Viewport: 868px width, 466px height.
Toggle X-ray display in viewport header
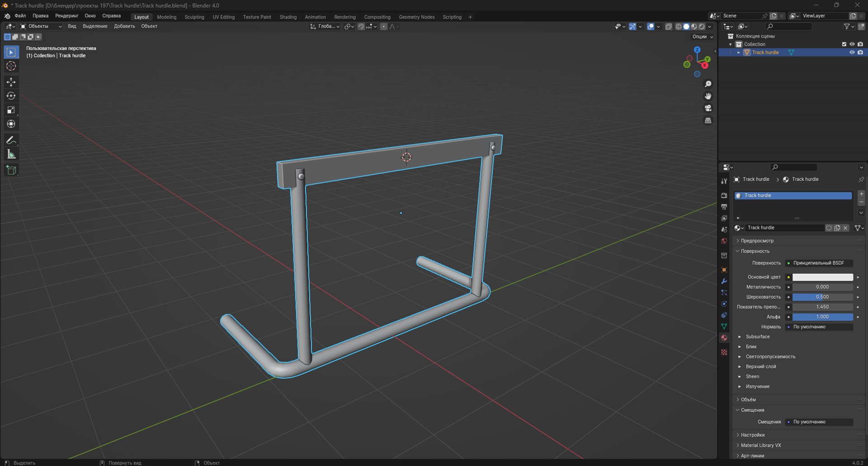tap(668, 27)
